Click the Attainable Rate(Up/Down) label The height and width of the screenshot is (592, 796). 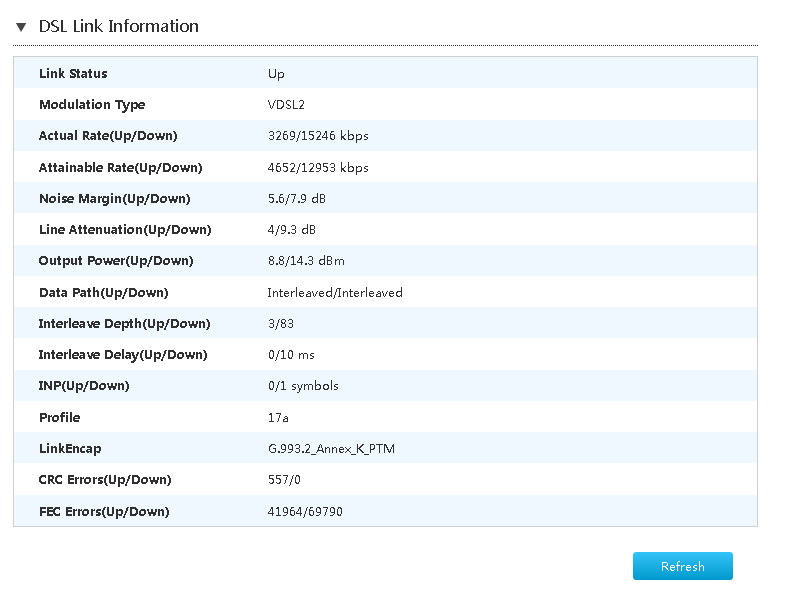(x=120, y=168)
